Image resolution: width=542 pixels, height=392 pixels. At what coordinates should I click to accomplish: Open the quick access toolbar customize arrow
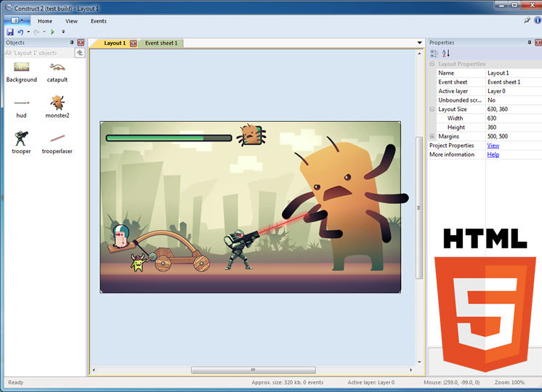pos(63,32)
